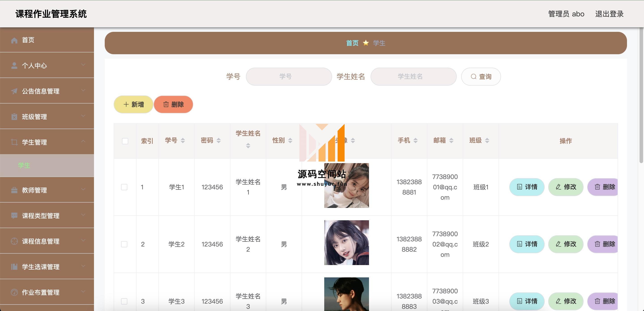The height and width of the screenshot is (311, 644).
Task: Sort by 头像 column arrows
Action: 353,140
